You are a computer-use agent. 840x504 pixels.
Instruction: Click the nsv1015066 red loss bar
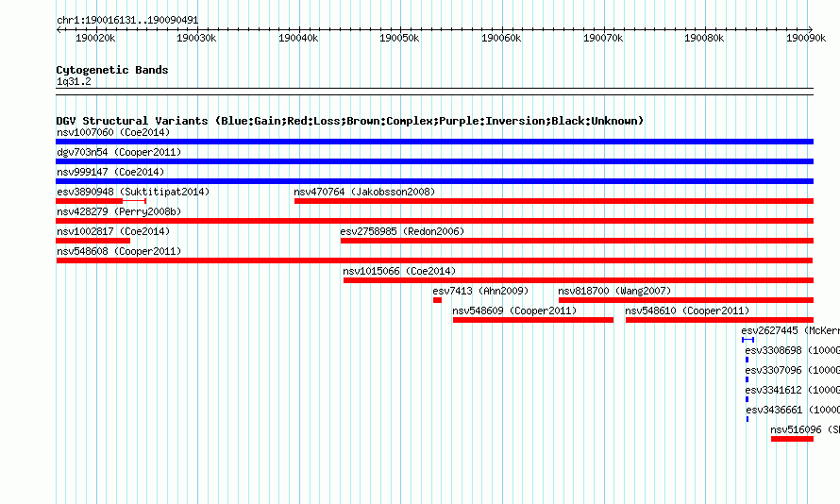tap(579, 280)
